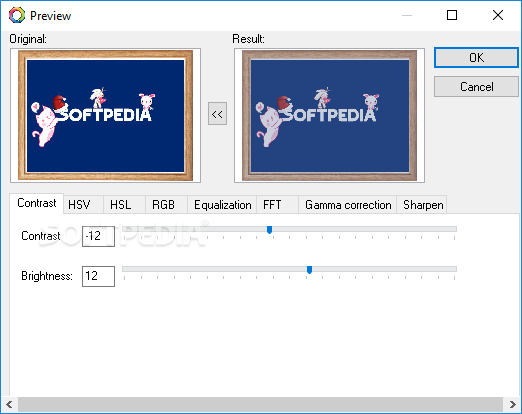
Task: Close the Preview window
Action: pos(498,15)
